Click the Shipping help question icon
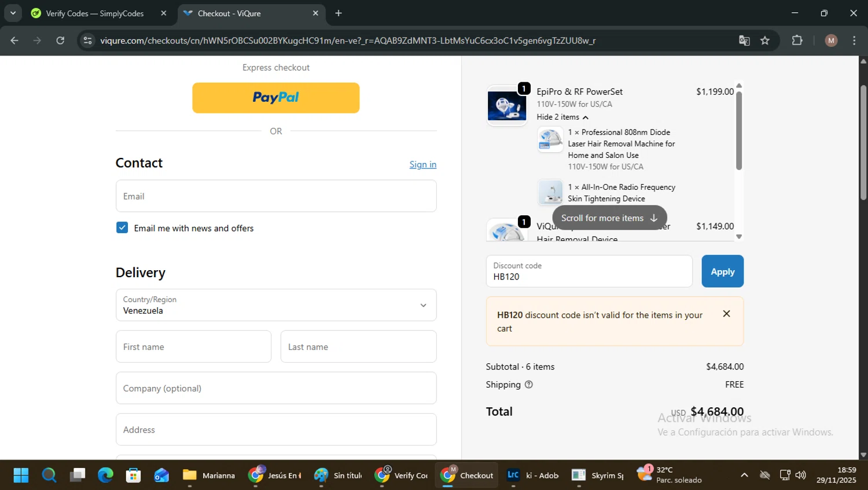Screen dimensions: 868x490 [x=528, y=385]
